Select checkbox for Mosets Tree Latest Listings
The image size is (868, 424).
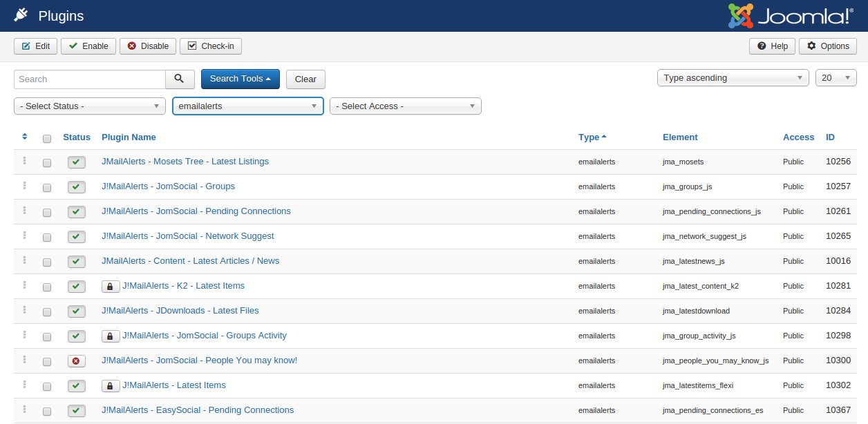47,164
